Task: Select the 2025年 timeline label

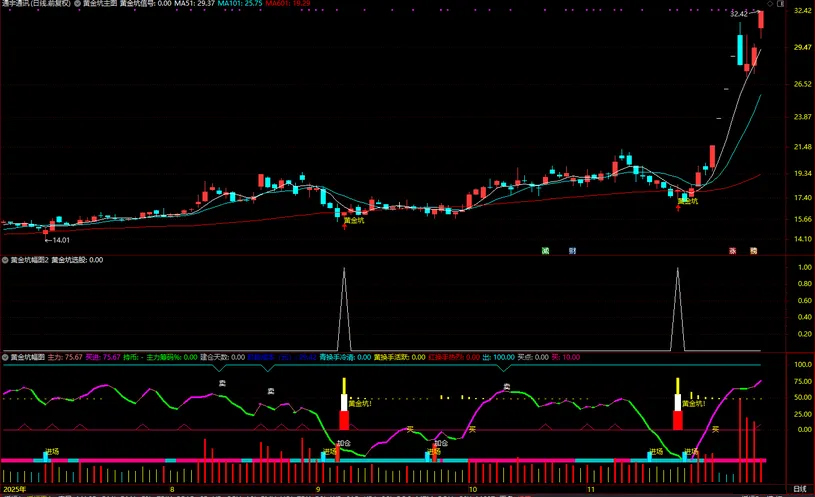Action: [x=14, y=490]
